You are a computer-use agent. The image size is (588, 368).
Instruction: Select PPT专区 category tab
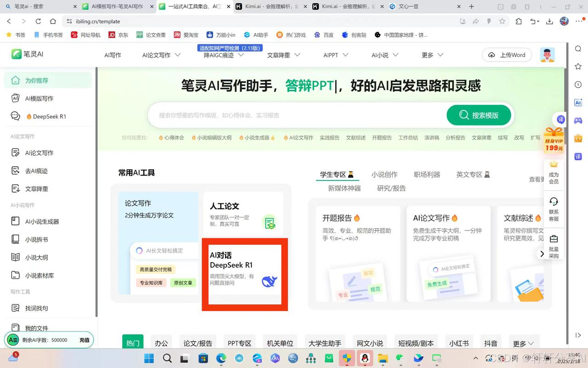pos(240,343)
